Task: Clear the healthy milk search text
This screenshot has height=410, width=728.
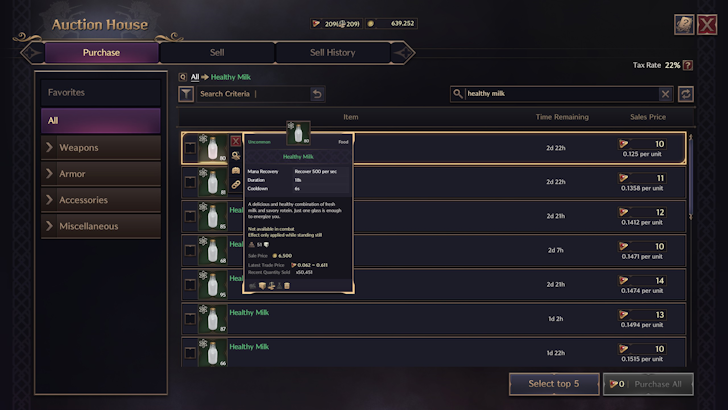Action: pyautogui.click(x=665, y=94)
